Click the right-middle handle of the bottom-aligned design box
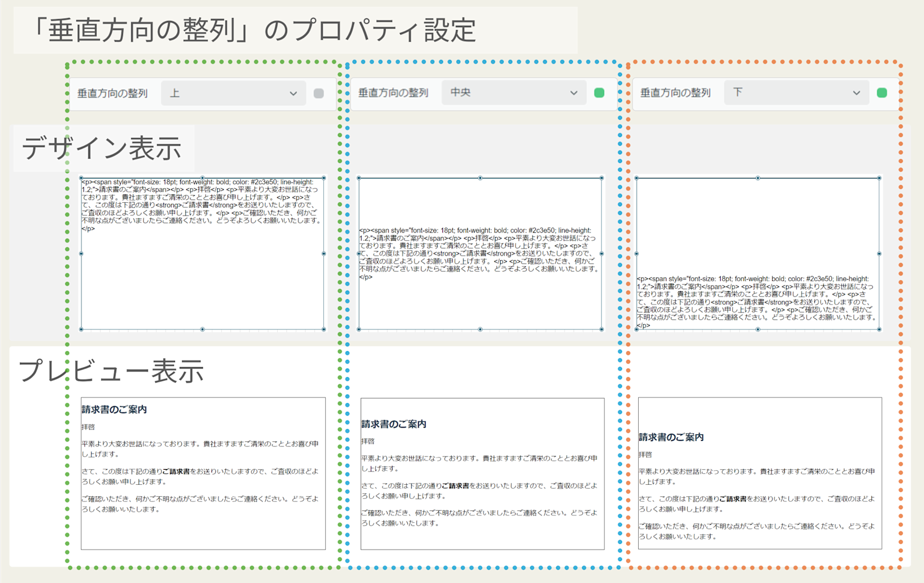Viewport: 924px width, 583px height. pos(879,254)
